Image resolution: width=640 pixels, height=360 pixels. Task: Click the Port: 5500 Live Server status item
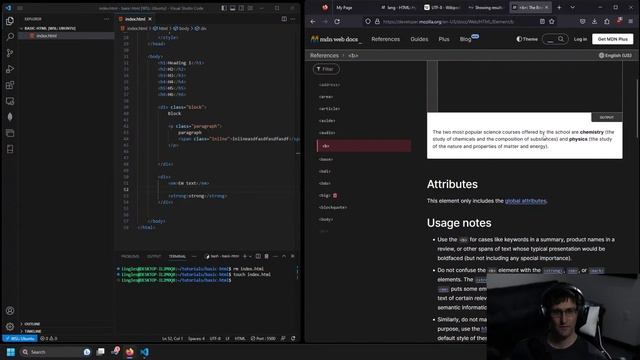tap(263, 338)
